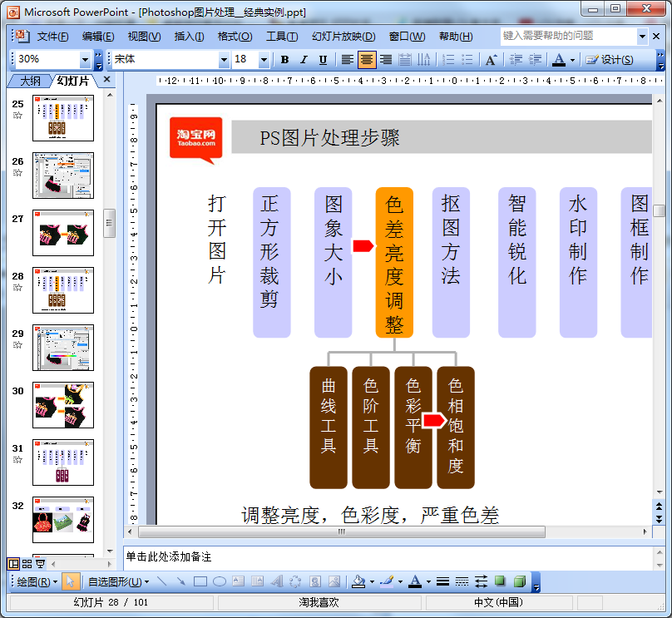Open the font name dropdown
This screenshot has width=672, height=618.
(224, 60)
